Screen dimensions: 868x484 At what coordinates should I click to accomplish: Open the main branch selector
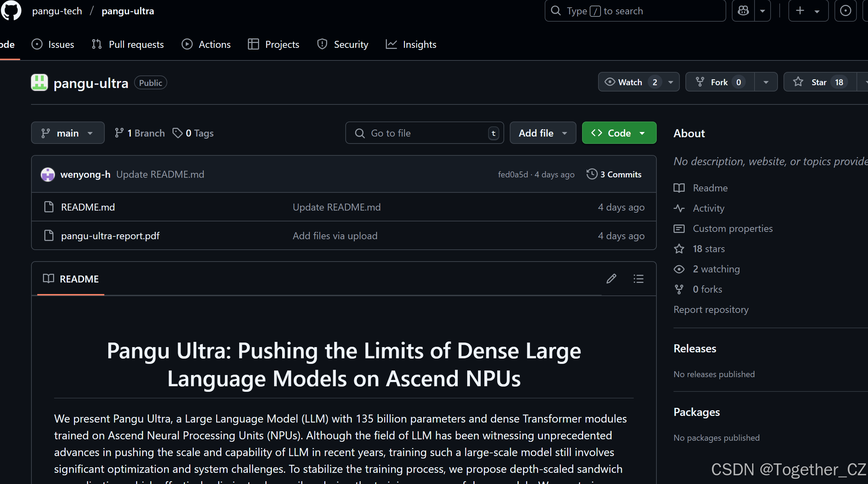coord(68,133)
